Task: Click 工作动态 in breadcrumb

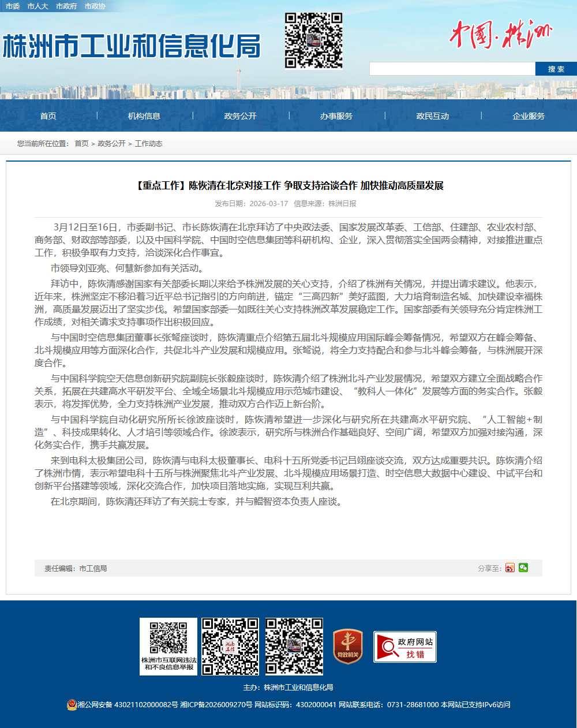Action: click(x=148, y=143)
